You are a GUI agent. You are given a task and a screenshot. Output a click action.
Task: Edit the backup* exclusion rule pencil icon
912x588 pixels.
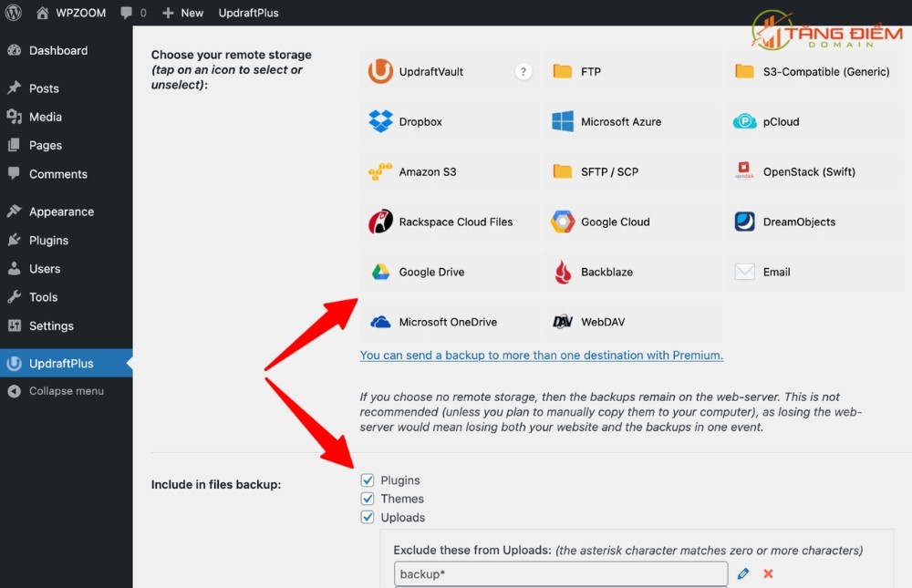click(x=743, y=574)
